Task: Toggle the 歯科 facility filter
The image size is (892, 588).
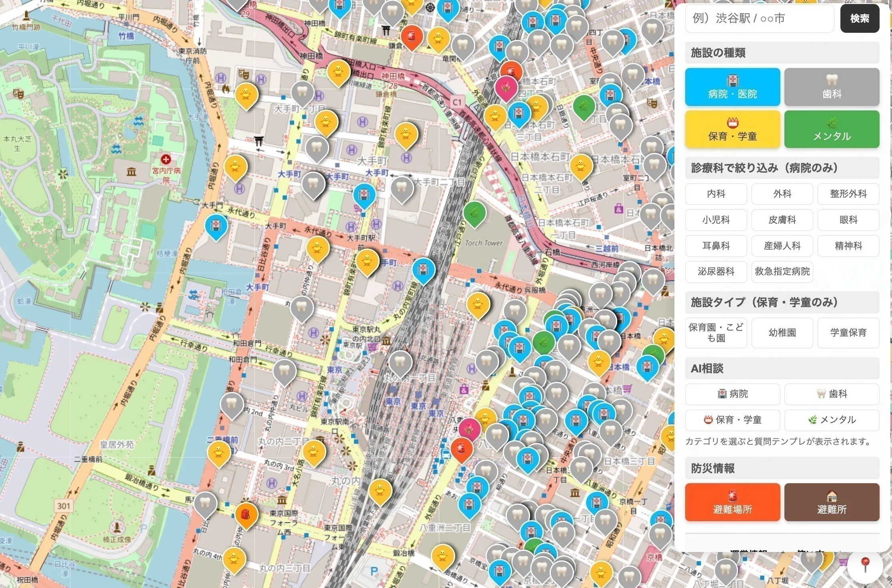Action: click(831, 87)
